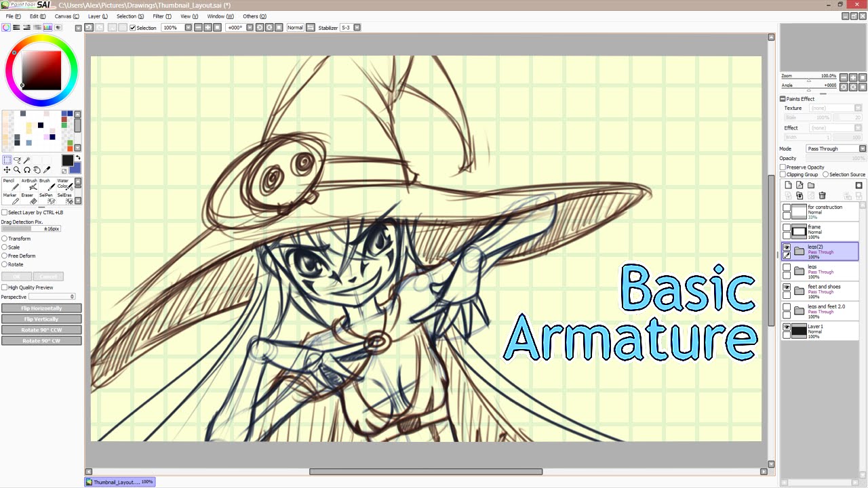Enable Clipping Group checkbox
868x488 pixels.
pyautogui.click(x=783, y=175)
